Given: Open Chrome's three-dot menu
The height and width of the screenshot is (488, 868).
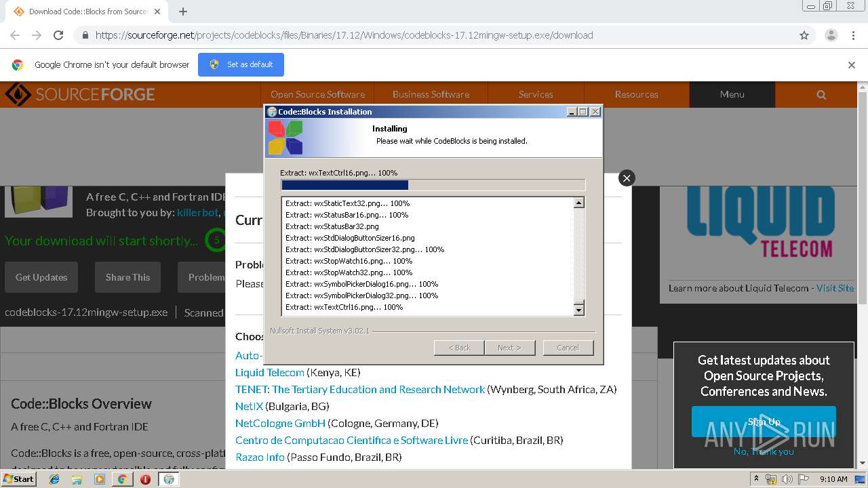Looking at the screenshot, I should click(853, 35).
